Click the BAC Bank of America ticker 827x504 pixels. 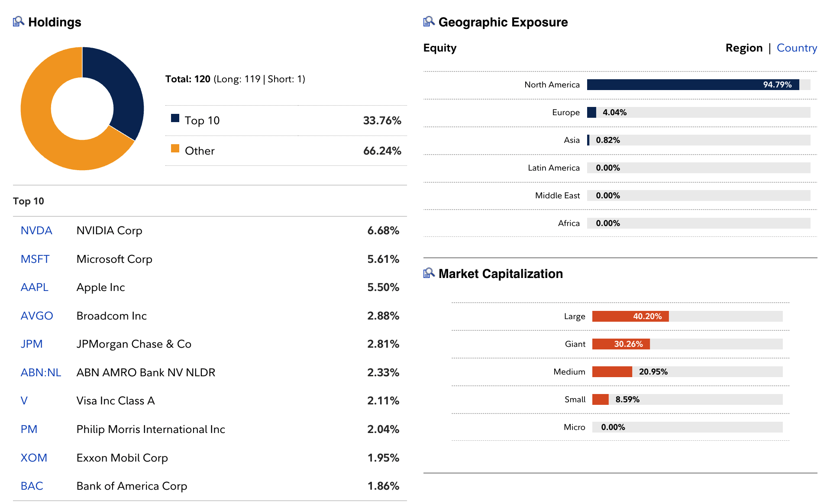[x=32, y=486]
